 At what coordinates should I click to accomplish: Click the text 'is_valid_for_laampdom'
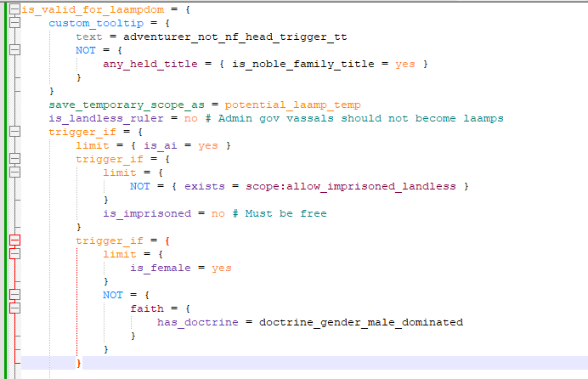[x=93, y=9]
